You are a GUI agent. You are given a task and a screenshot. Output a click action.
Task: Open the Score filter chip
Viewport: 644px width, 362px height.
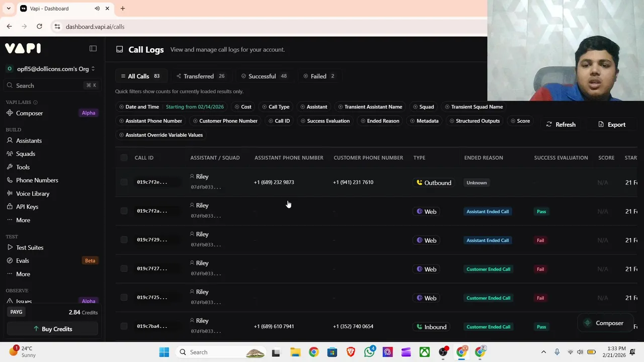tap(520, 121)
